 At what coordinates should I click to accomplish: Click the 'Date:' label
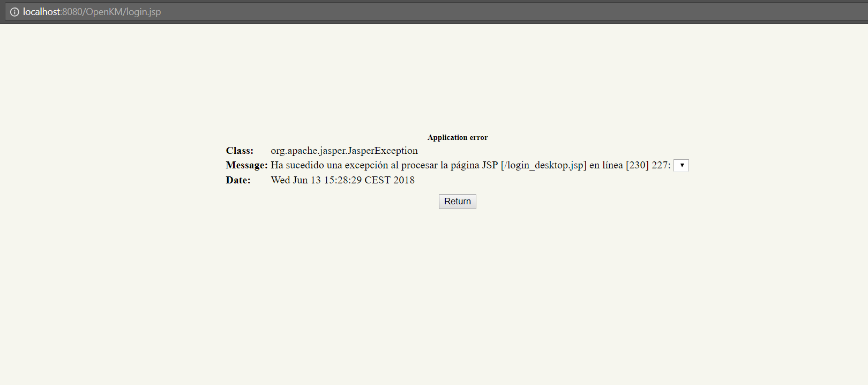(x=238, y=180)
